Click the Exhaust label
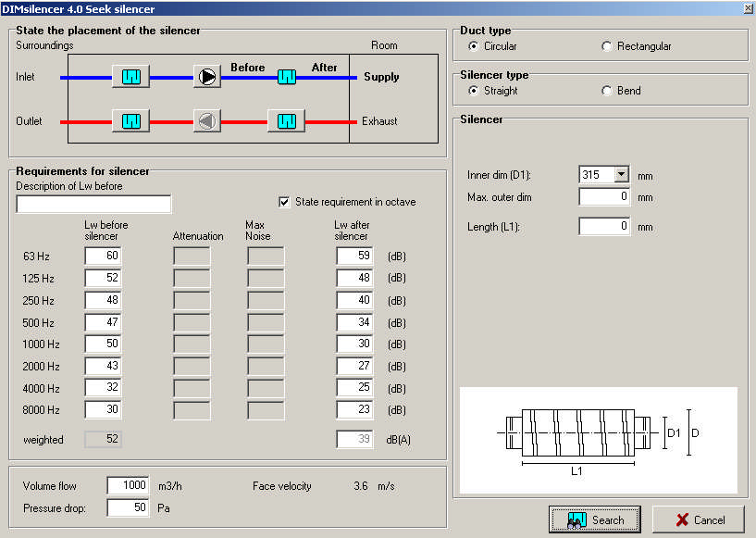756x538 pixels. coord(379,121)
